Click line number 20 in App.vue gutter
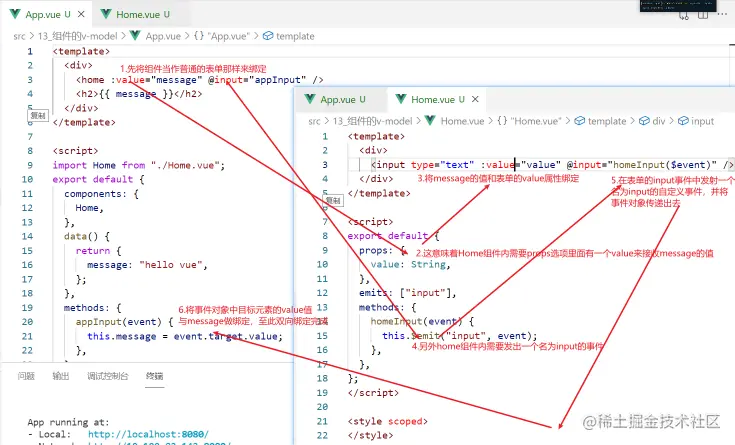Screen dimensions: 735x445 27,322
